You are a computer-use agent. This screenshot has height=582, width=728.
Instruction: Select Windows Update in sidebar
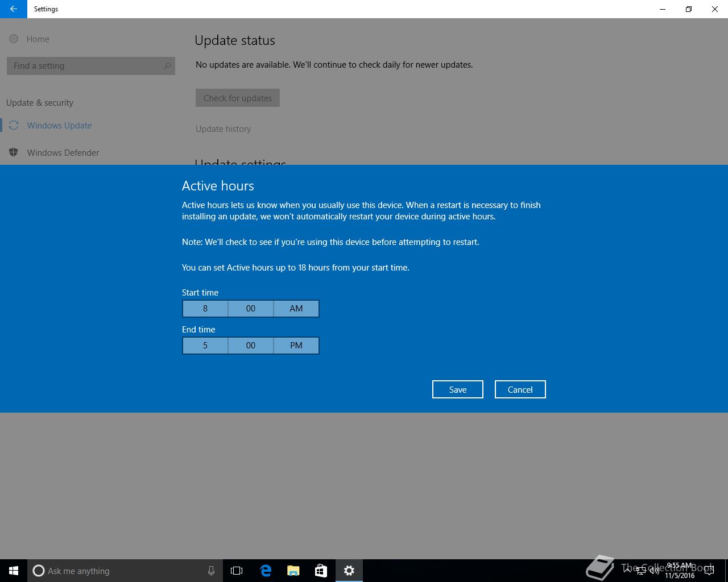(59, 126)
